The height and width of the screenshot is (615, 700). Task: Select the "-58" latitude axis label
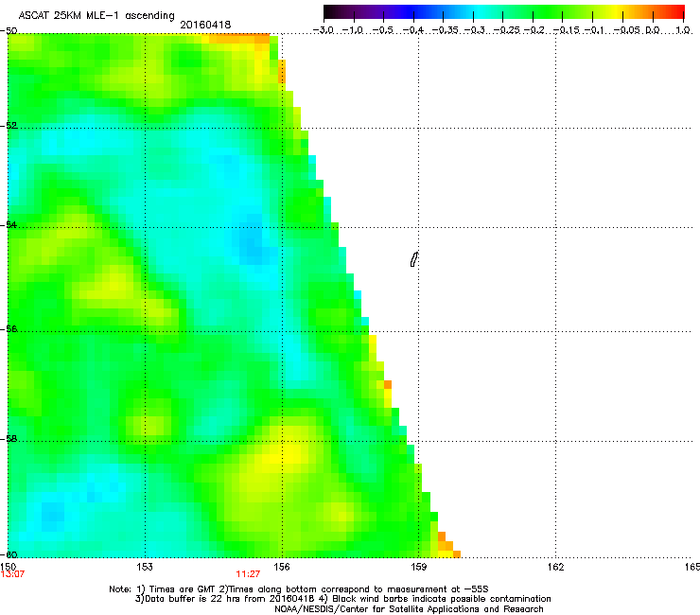click(x=9, y=439)
